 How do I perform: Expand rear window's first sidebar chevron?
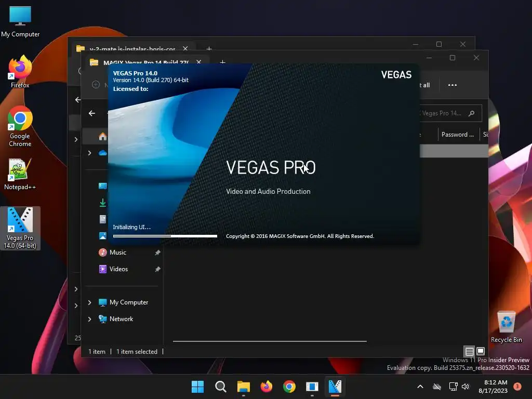(76, 139)
